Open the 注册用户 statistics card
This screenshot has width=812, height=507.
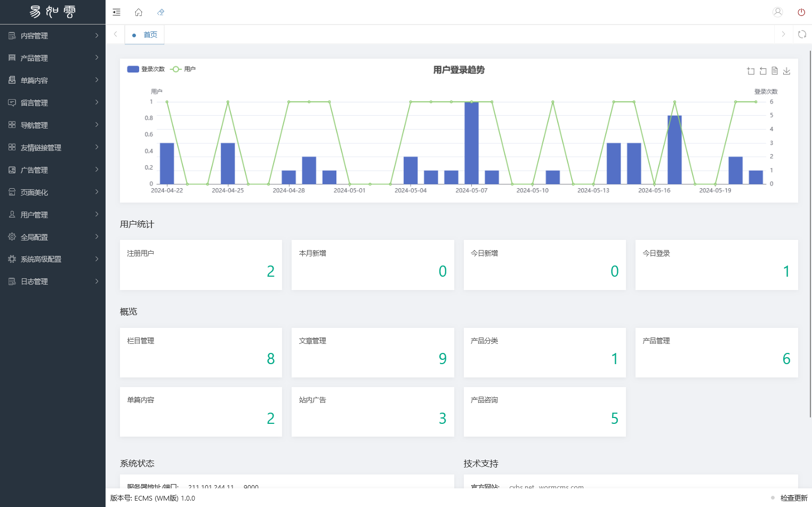(201, 265)
